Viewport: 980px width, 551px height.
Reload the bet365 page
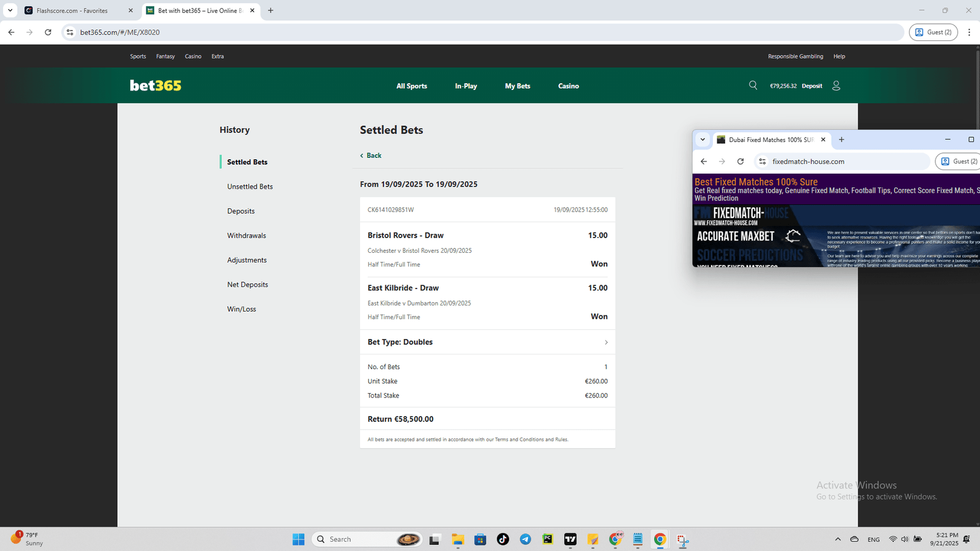(48, 32)
